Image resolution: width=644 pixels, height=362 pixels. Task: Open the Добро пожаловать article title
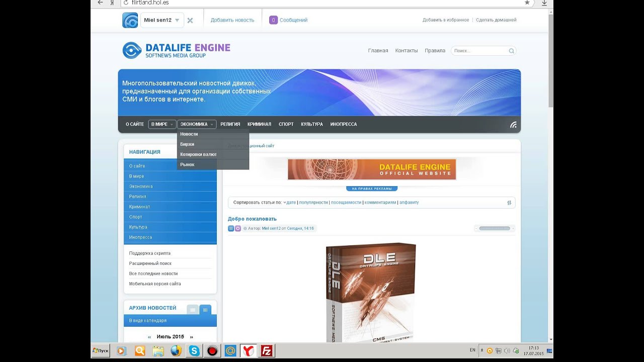click(x=252, y=219)
